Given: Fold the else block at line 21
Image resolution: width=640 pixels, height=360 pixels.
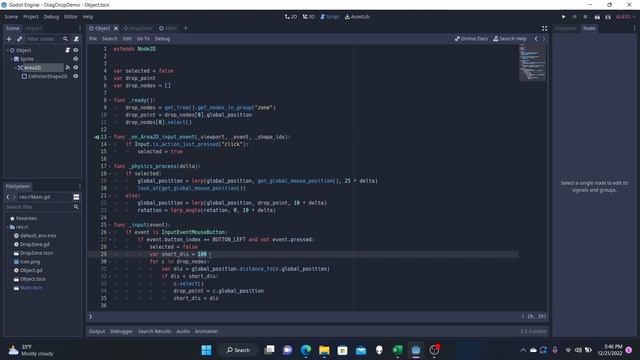Looking at the screenshot, I should (x=110, y=196).
